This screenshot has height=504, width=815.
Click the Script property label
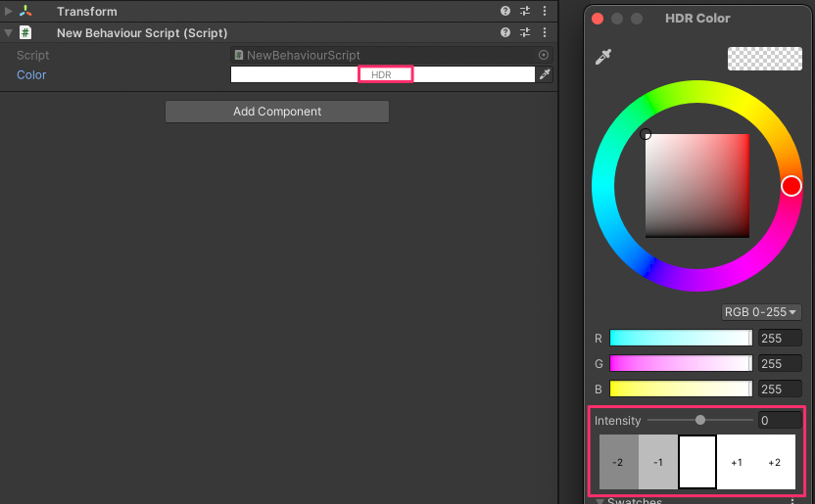tap(32, 55)
